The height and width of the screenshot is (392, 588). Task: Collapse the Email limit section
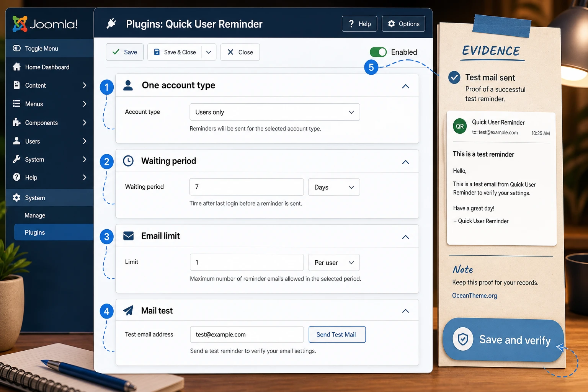405,237
